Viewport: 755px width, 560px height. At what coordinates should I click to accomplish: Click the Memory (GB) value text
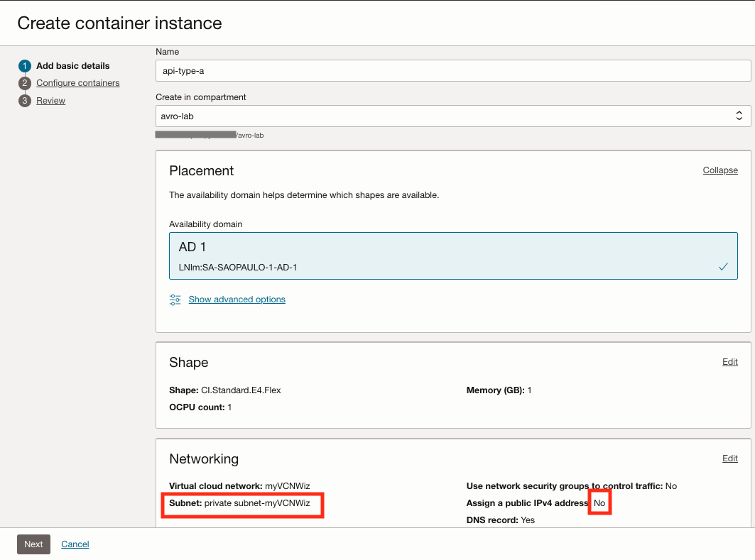(x=499, y=390)
